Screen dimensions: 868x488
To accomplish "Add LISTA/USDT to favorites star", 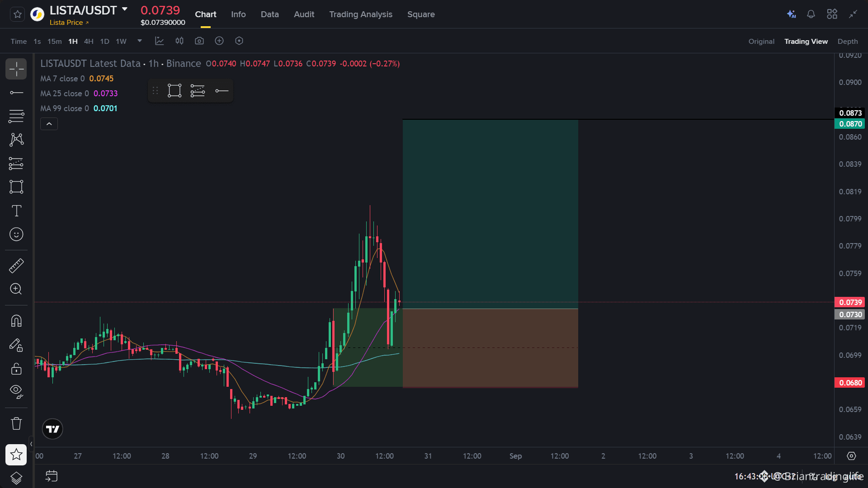I will click(x=18, y=14).
